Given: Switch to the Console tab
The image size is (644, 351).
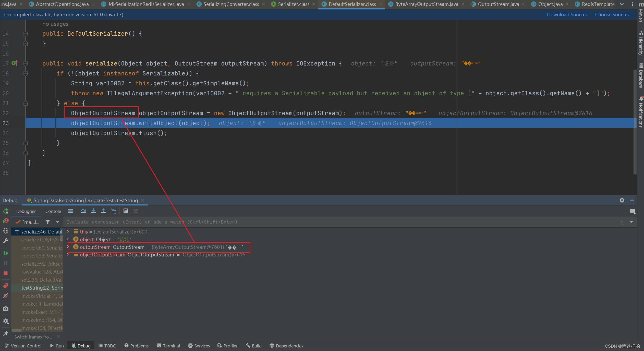Looking at the screenshot, I should pyautogui.click(x=53, y=211).
